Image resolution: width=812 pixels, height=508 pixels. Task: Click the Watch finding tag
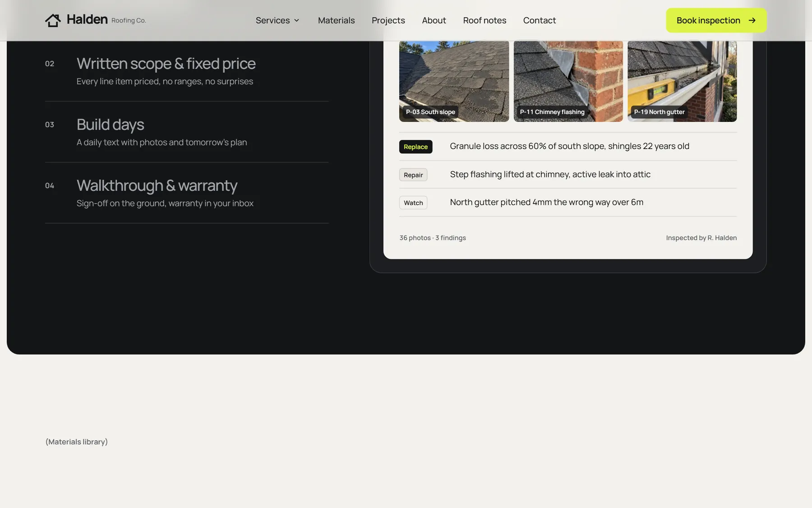[413, 203]
